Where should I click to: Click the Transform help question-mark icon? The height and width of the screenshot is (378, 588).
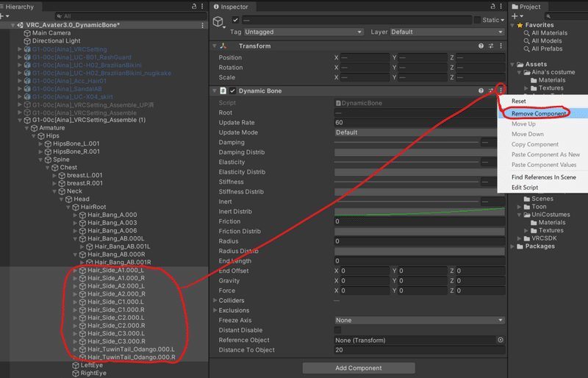click(481, 46)
